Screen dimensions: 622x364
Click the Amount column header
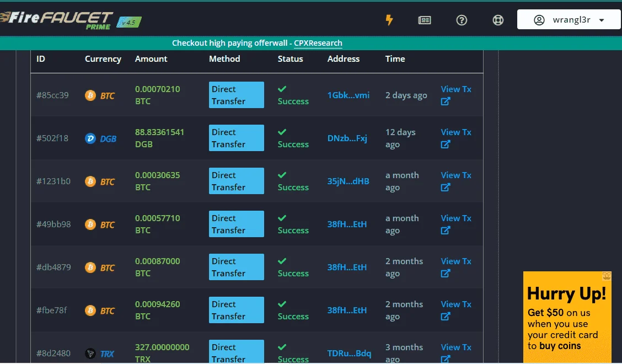tap(151, 59)
